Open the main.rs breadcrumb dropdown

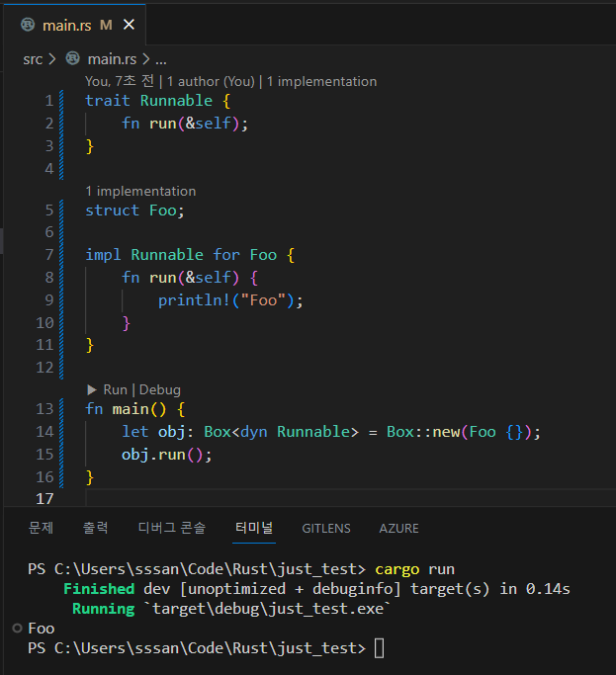[x=112, y=59]
